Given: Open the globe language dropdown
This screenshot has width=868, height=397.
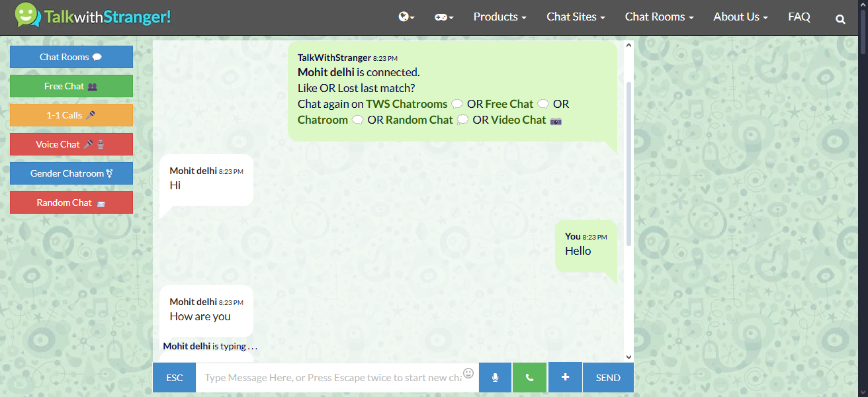Looking at the screenshot, I should (x=406, y=17).
